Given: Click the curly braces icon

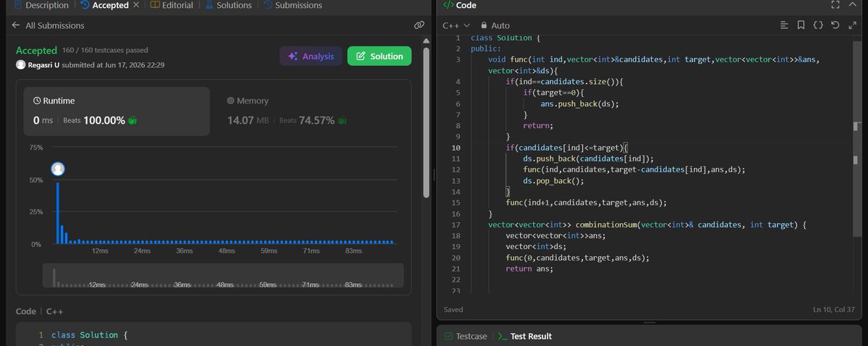Looking at the screenshot, I should pyautogui.click(x=818, y=25).
